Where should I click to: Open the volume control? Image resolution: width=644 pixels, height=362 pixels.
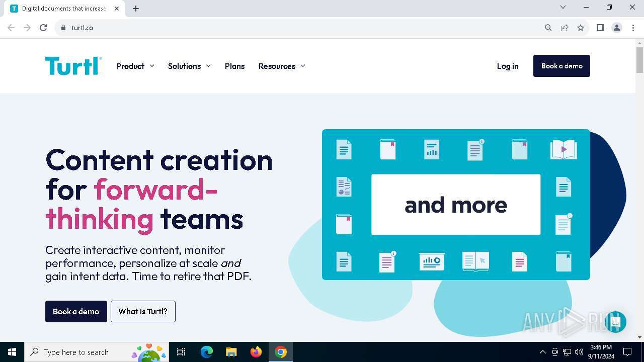tap(579, 352)
